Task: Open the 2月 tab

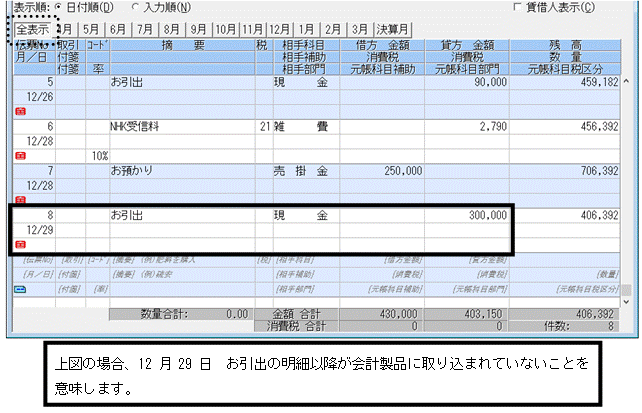Action: tap(332, 29)
